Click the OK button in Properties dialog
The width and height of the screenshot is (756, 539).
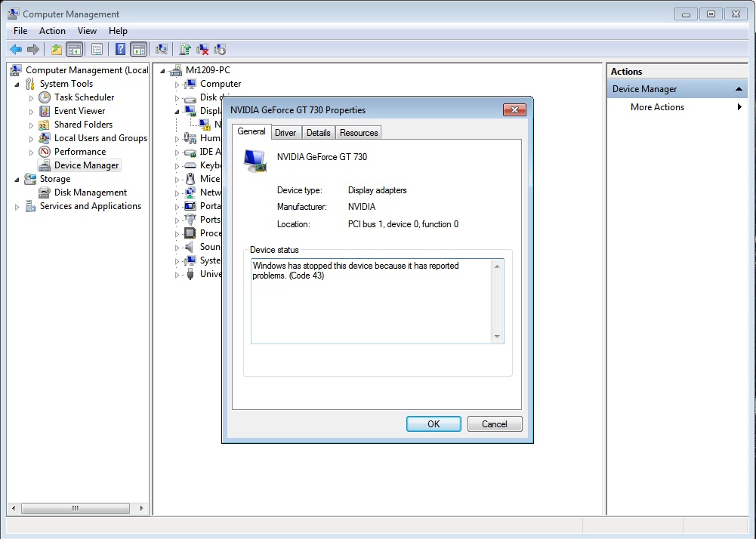pos(434,423)
